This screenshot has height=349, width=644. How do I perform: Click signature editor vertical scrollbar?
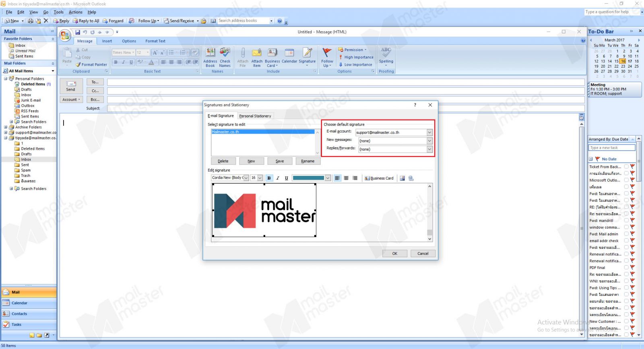(429, 213)
